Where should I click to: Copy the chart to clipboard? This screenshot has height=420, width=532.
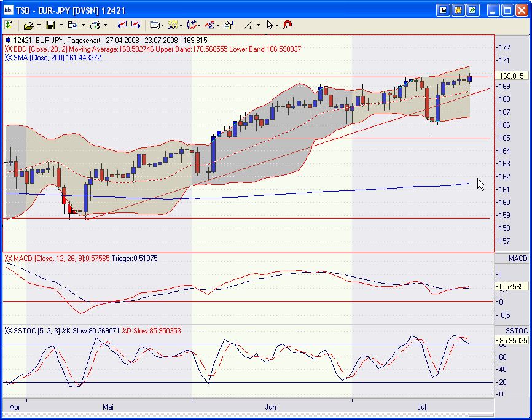pos(73,25)
